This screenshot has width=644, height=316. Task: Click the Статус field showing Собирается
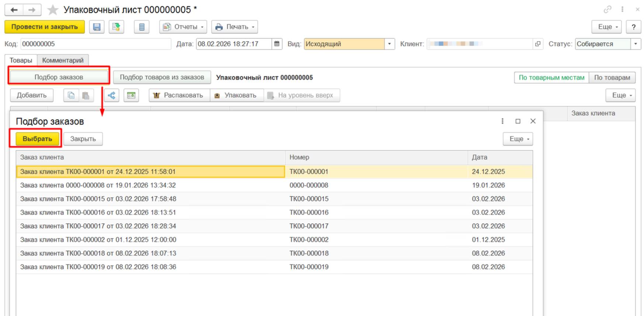[603, 44]
